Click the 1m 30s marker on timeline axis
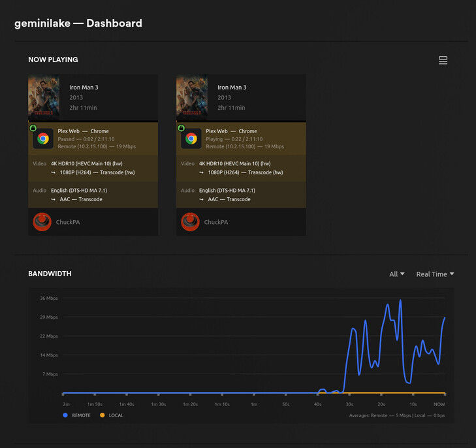The image size is (476, 448). [x=159, y=404]
